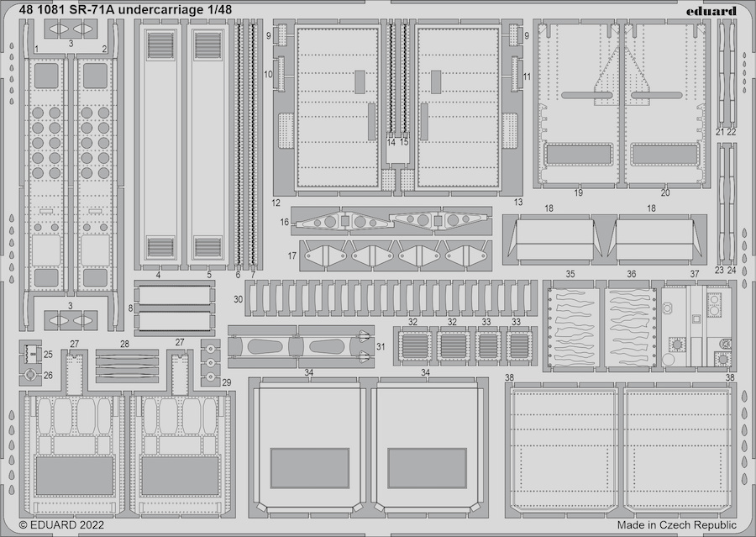Click the number label '22'
Viewport: 756px width, 537px height.
point(732,132)
